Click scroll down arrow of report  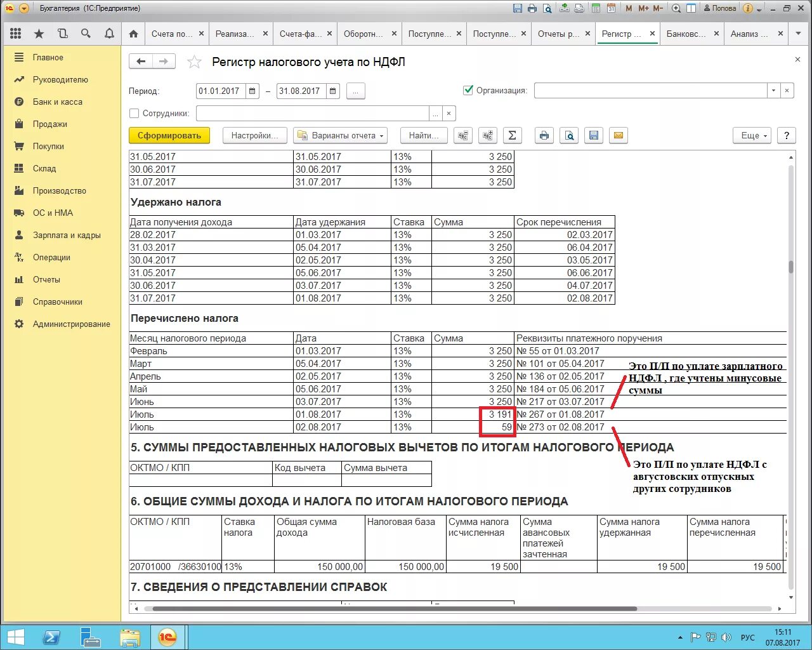point(791,597)
